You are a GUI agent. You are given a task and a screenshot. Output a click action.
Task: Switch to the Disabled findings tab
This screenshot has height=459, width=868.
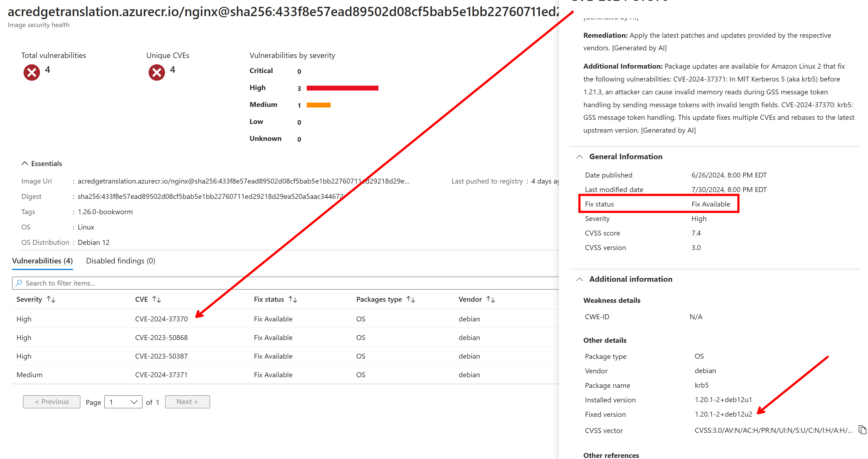(120, 261)
